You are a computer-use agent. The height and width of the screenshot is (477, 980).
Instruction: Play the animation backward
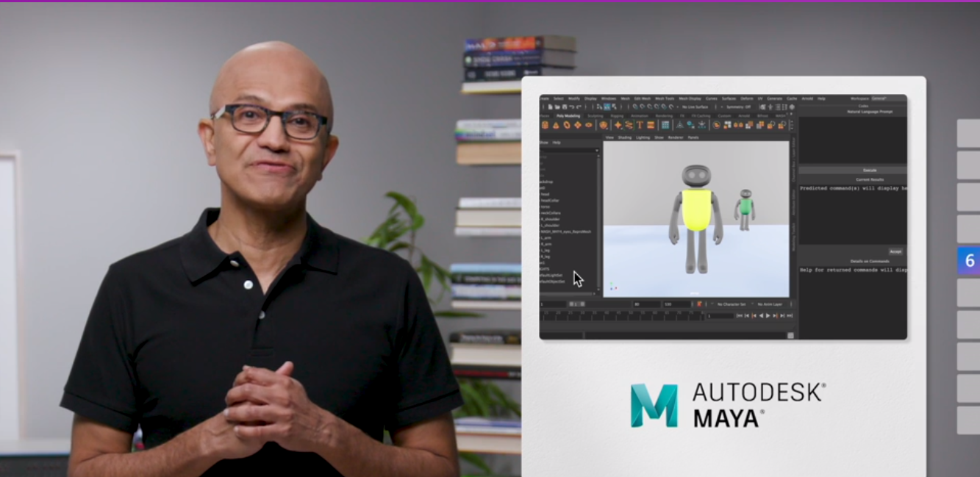pyautogui.click(x=761, y=315)
